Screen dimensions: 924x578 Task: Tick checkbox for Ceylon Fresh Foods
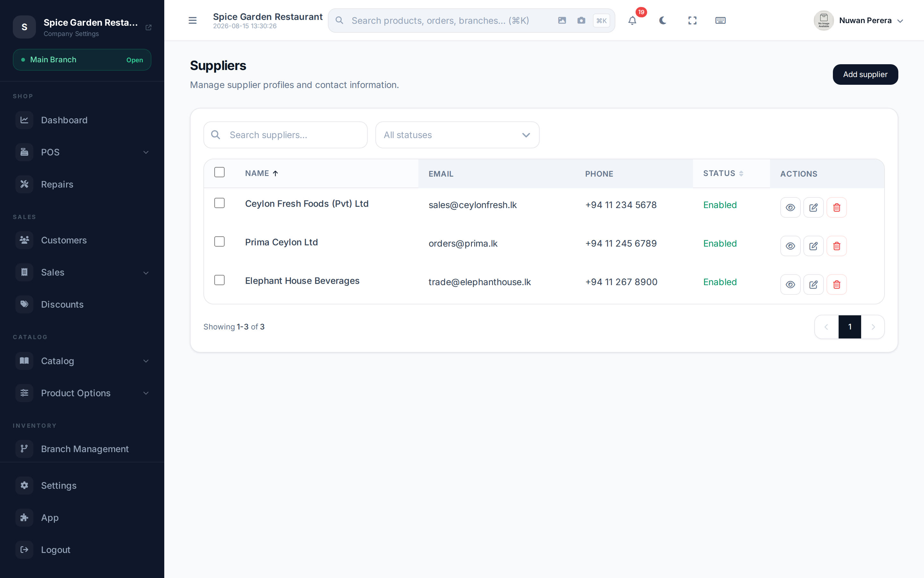point(219,203)
